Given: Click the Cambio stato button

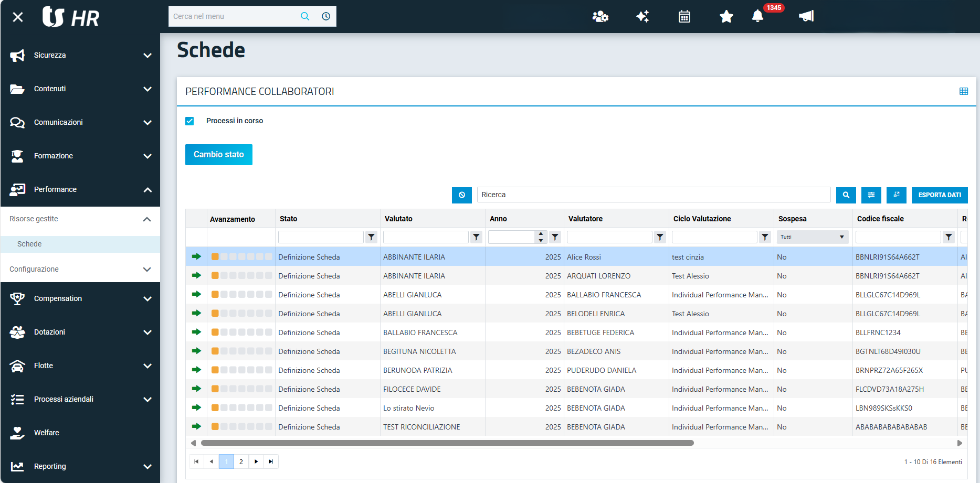Looking at the screenshot, I should (218, 155).
